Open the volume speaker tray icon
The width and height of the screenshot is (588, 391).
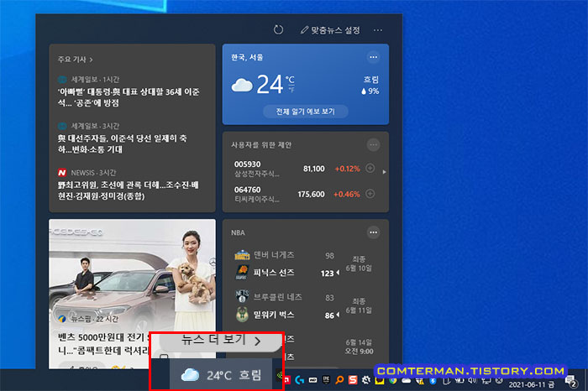(x=472, y=381)
